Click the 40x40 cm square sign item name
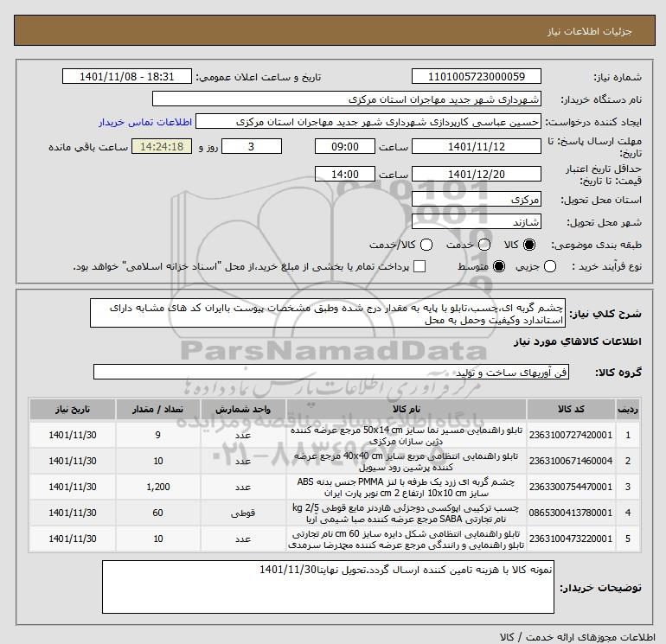Image resolution: width=666 pixels, height=644 pixels. click(x=407, y=461)
